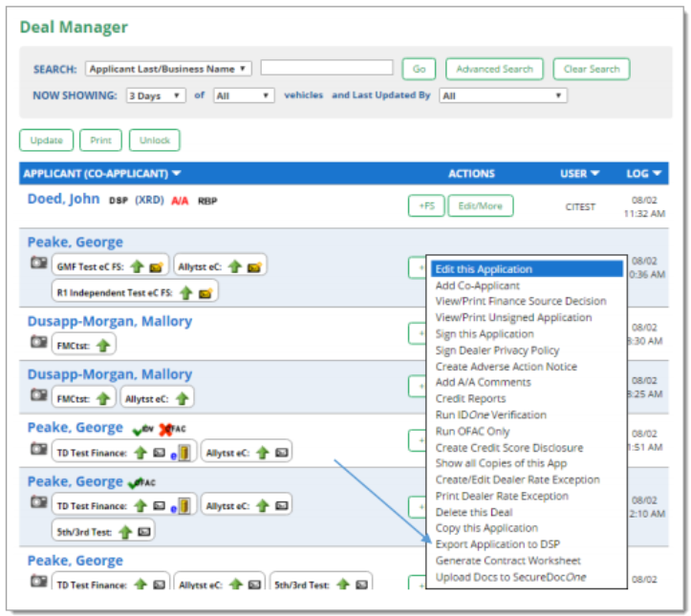
Task: Choose View/Print Unsigned Application
Action: pos(513,317)
